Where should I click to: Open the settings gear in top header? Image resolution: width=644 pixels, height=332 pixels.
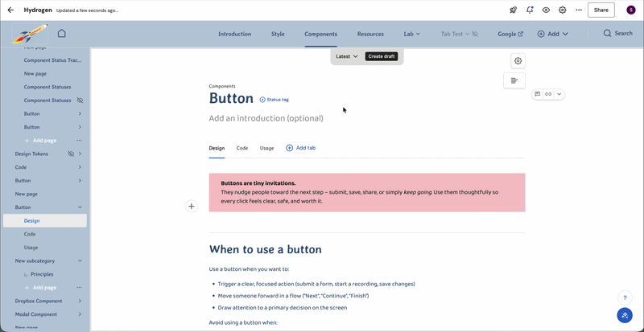562,10
